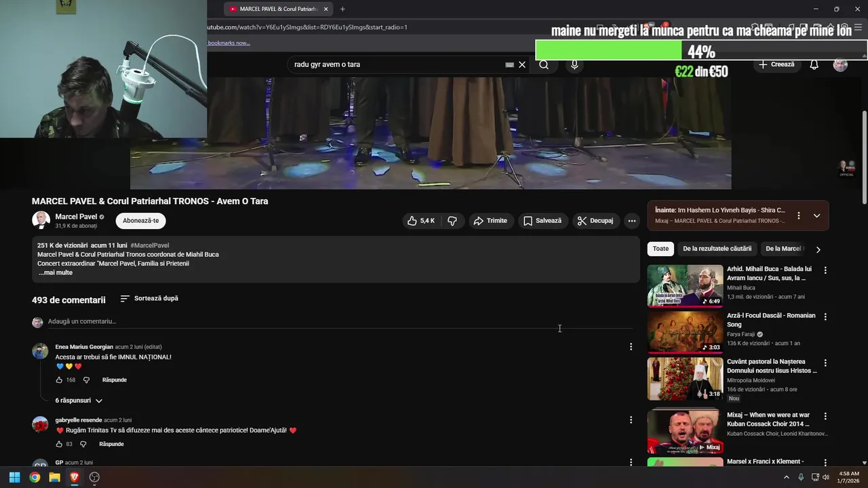Screen dimensions: 868x488
Task: Like Enea Marius Georgian's comment
Action: [x=59, y=380]
